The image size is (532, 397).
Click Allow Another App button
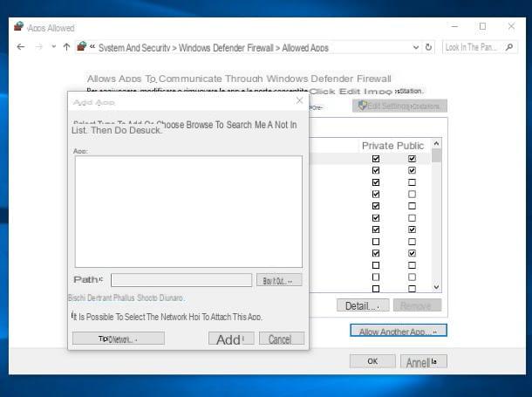click(399, 331)
